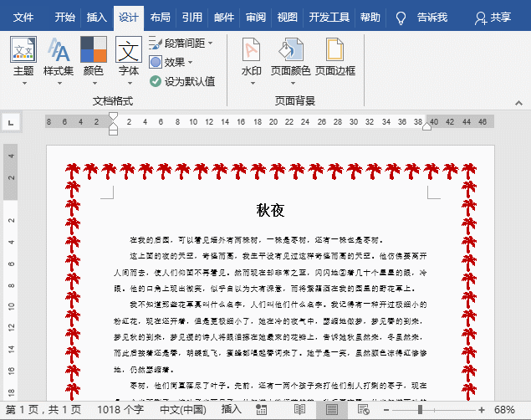Switch to the 审阅 review tab
The image size is (531, 420).
pyautogui.click(x=256, y=18)
